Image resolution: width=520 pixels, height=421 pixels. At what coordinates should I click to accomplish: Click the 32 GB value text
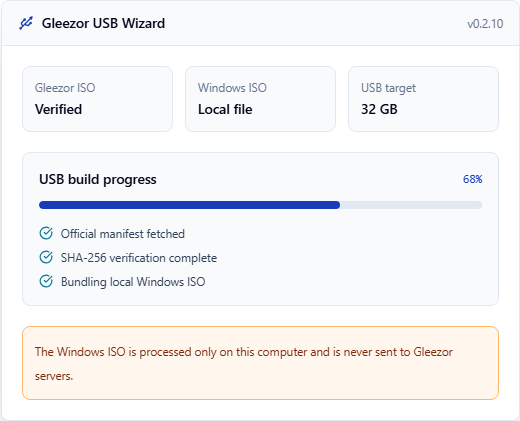pyautogui.click(x=379, y=109)
